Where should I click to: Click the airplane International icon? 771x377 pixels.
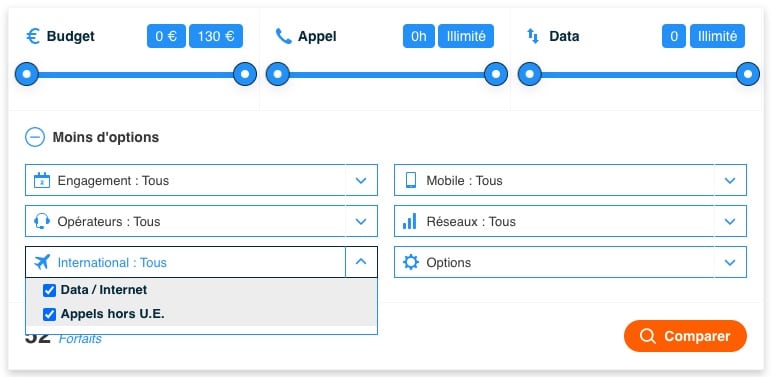pyautogui.click(x=42, y=262)
